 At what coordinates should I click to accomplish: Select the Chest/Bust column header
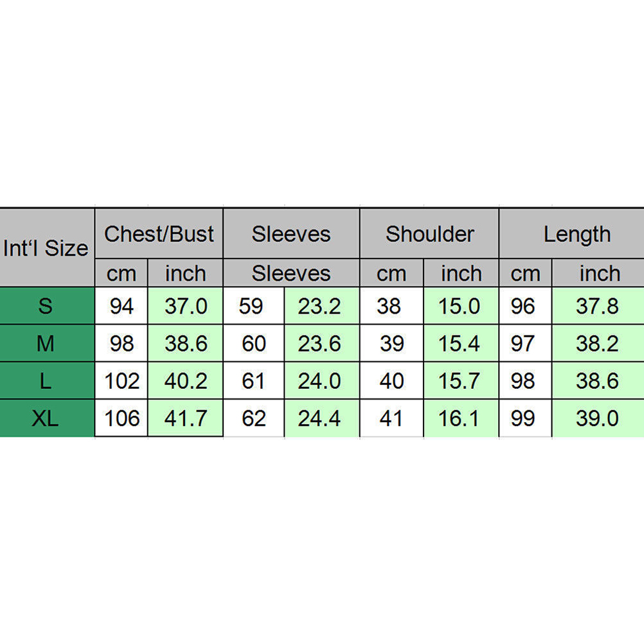click(x=159, y=234)
